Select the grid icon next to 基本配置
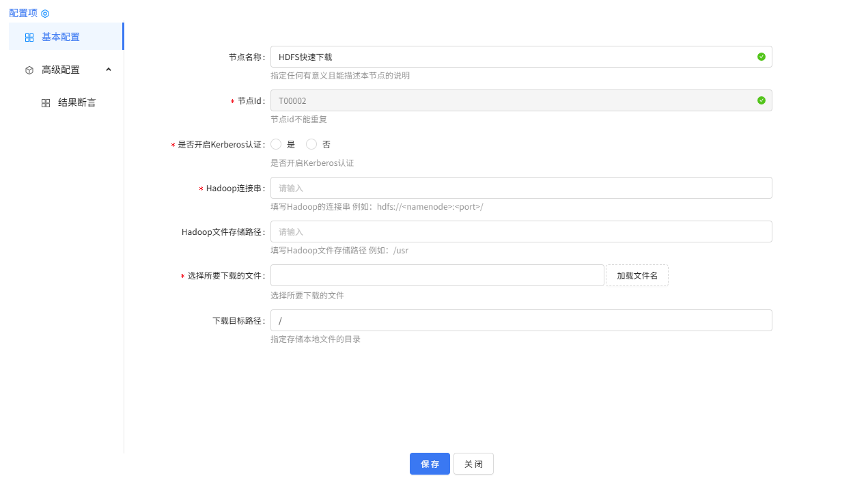The image size is (866, 504). [29, 36]
